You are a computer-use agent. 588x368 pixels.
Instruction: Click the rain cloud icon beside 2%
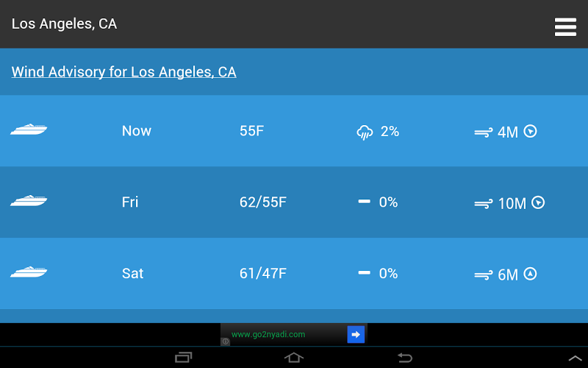click(x=365, y=132)
